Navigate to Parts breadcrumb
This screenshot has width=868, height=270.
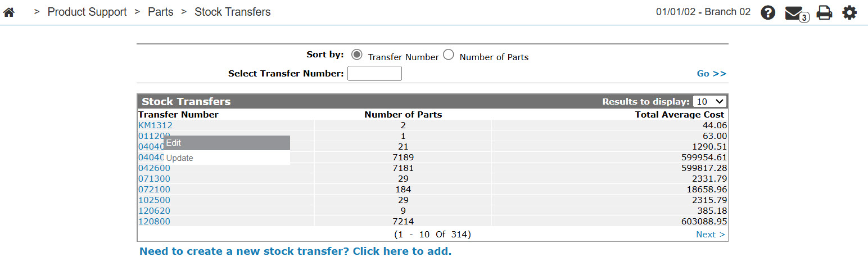[161, 12]
